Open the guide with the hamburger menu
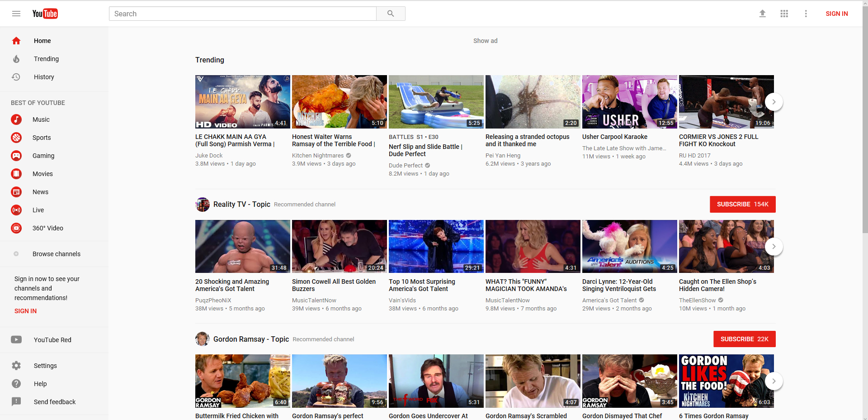This screenshot has width=868, height=420. pyautogui.click(x=16, y=14)
